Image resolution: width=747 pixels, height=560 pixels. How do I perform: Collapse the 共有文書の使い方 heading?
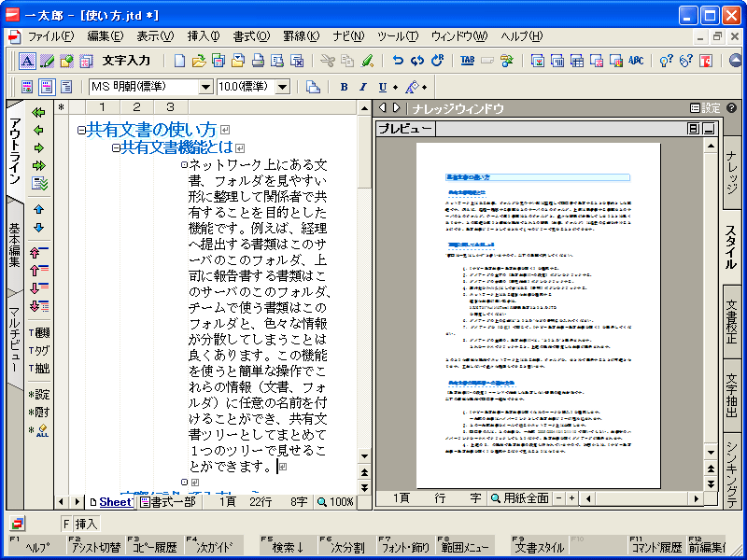pyautogui.click(x=81, y=130)
